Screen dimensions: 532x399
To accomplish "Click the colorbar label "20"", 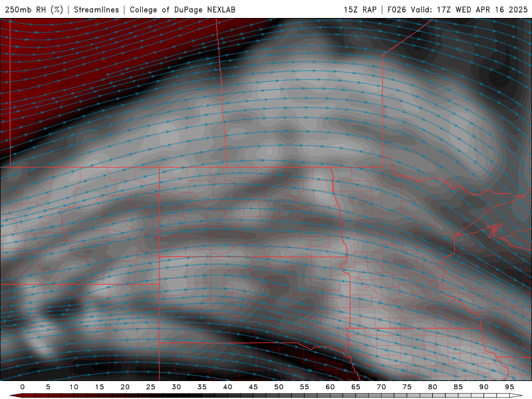I will [125, 387].
